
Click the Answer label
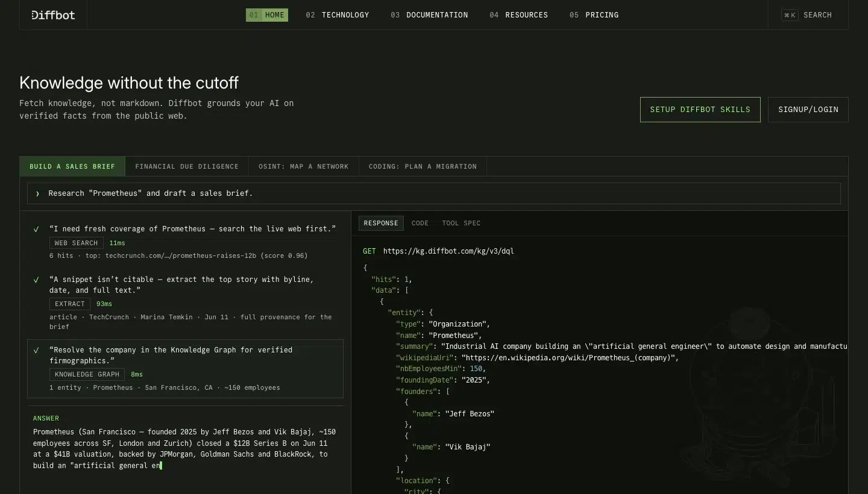pos(46,418)
